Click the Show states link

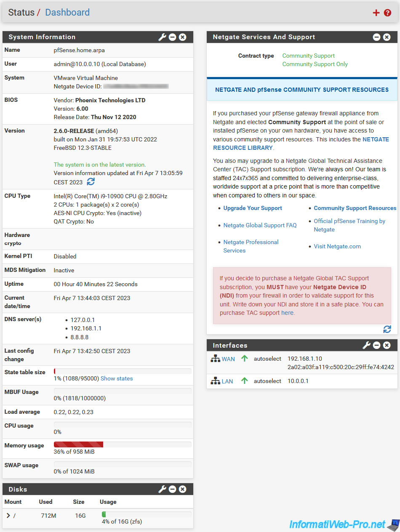click(x=117, y=378)
